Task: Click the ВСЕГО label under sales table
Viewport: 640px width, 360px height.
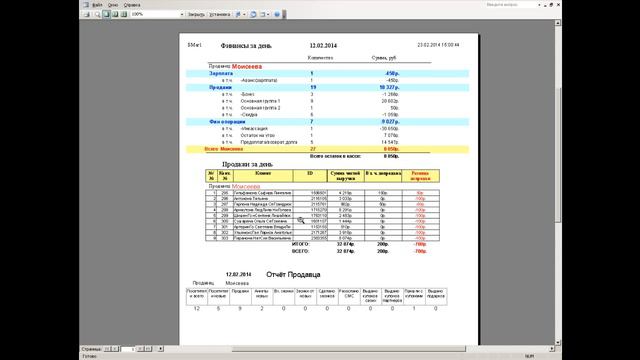Action: pyautogui.click(x=300, y=251)
